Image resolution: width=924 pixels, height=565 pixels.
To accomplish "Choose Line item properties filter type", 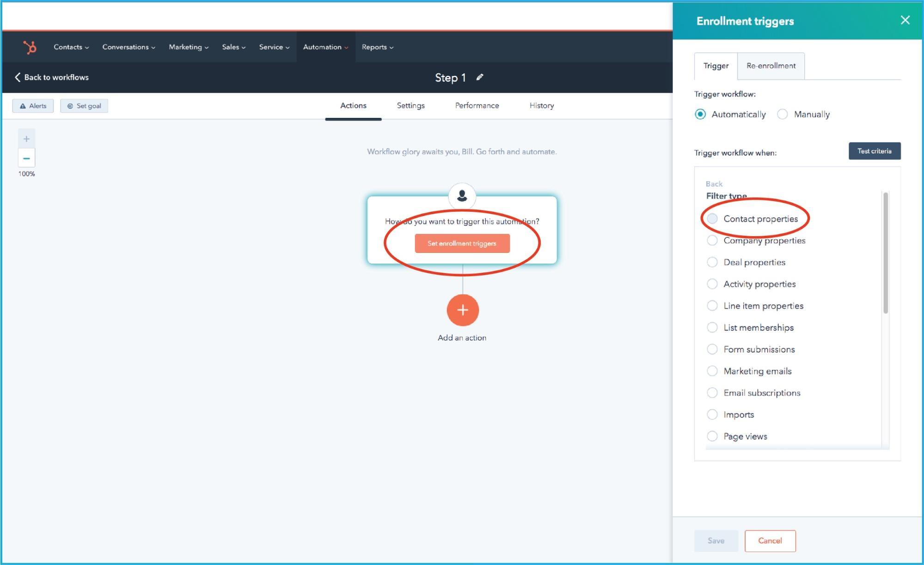I will click(712, 306).
